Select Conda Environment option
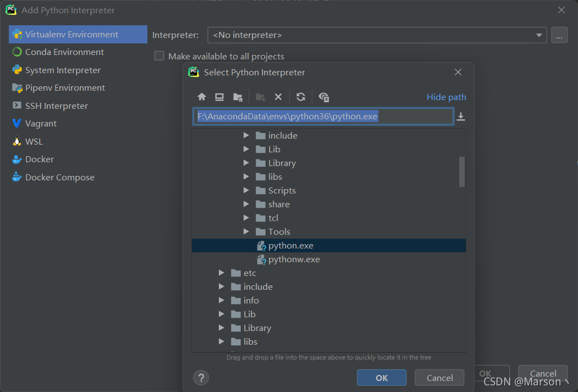This screenshot has width=578, height=392. tap(78, 52)
